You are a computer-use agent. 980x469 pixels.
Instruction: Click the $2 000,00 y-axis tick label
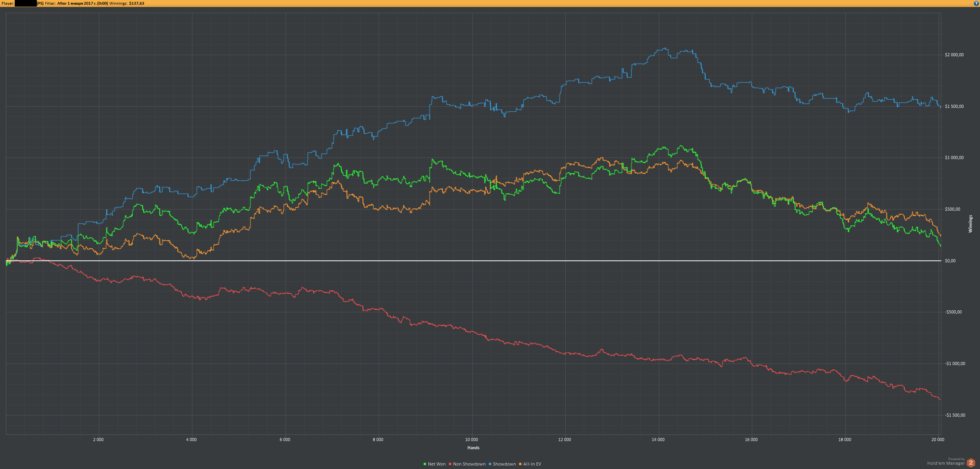coord(954,55)
